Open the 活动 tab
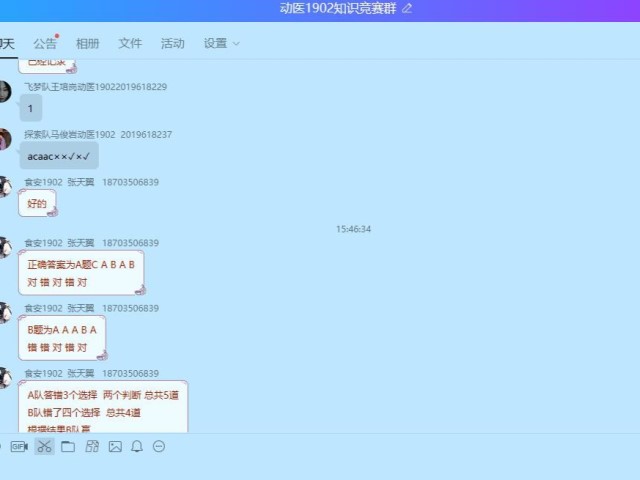The image size is (640, 480). (x=173, y=43)
